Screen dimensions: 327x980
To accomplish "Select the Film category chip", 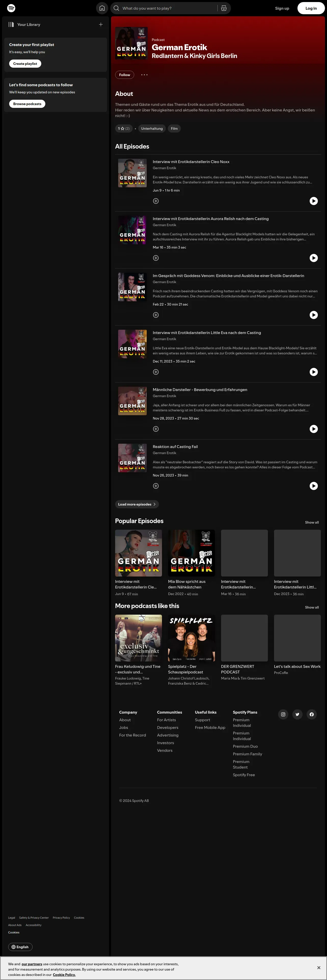I will pyautogui.click(x=174, y=128).
